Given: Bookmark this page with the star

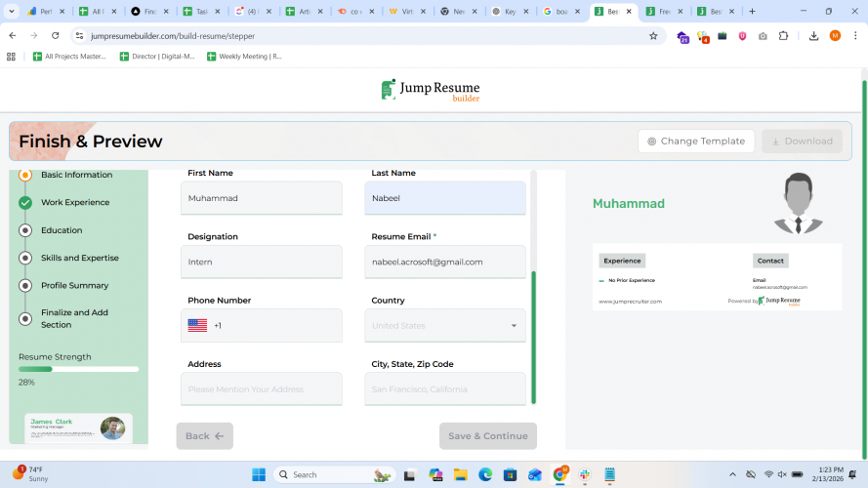Looking at the screenshot, I should (653, 35).
